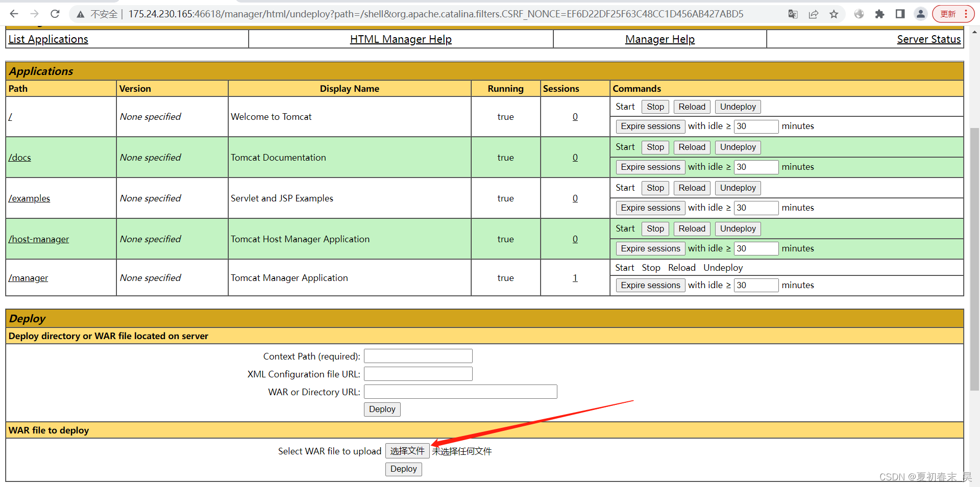Click the address bar URL
Screen dimensions: 980x487
(435, 14)
